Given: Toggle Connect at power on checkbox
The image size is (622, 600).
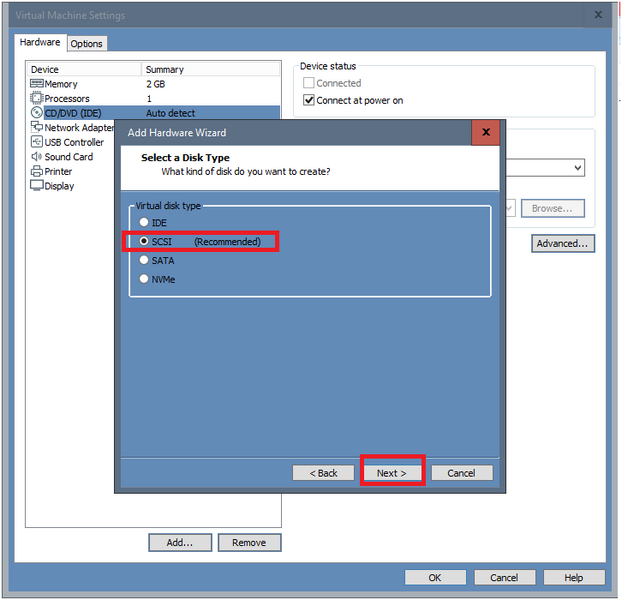Looking at the screenshot, I should [309, 101].
